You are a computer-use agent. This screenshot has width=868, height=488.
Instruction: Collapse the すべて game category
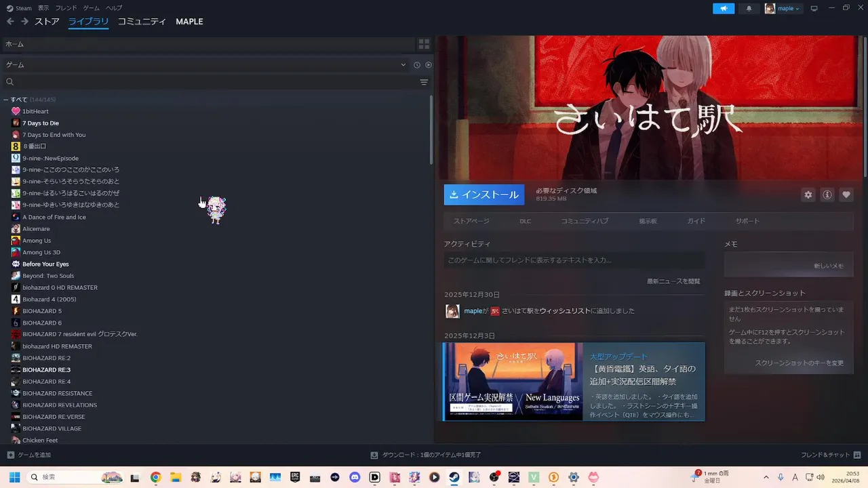(5, 100)
